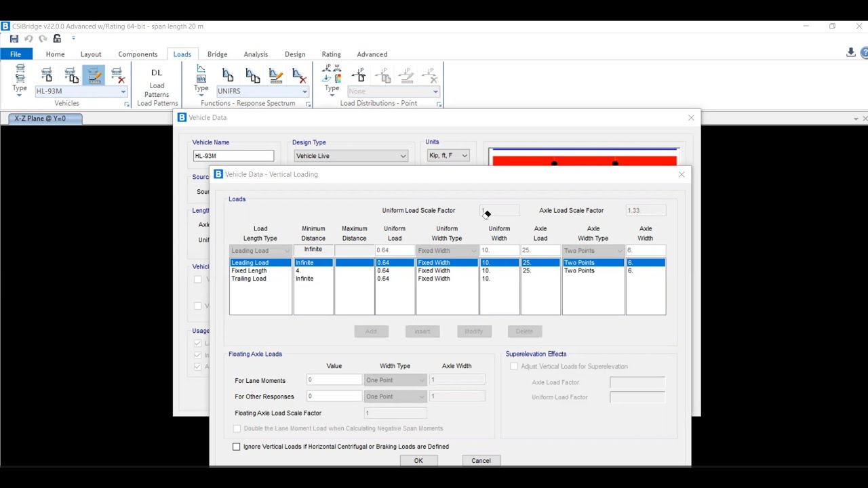Modify the selected response spectrum function
The image size is (868, 488).
pyautogui.click(x=276, y=75)
